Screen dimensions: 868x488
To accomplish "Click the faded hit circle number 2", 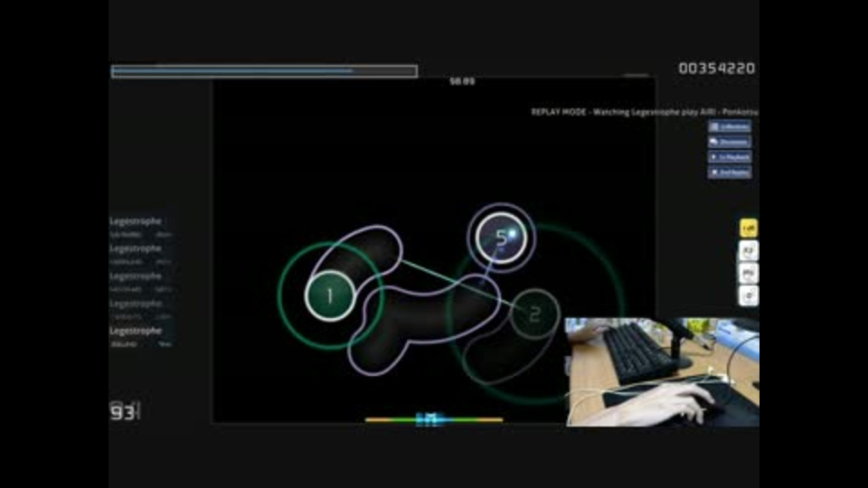I will [534, 314].
